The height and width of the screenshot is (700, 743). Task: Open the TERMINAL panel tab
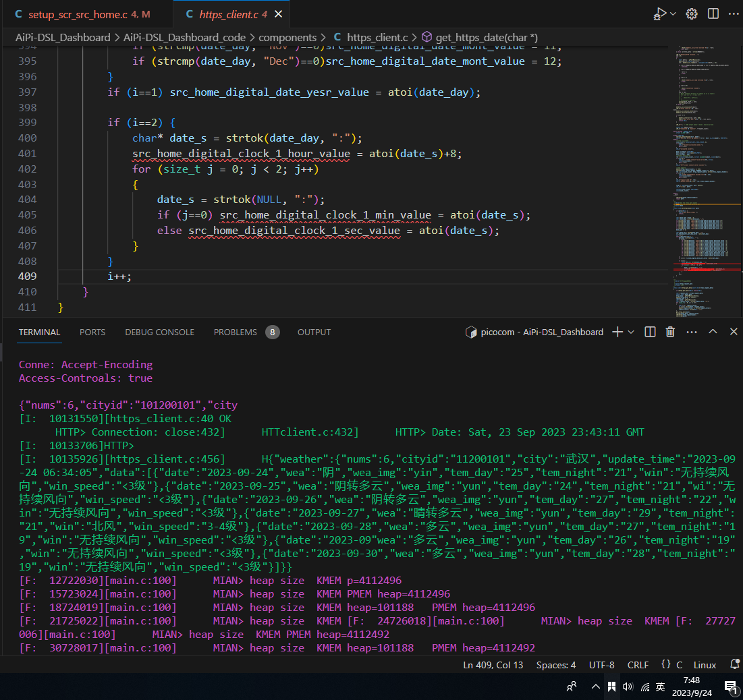(39, 332)
